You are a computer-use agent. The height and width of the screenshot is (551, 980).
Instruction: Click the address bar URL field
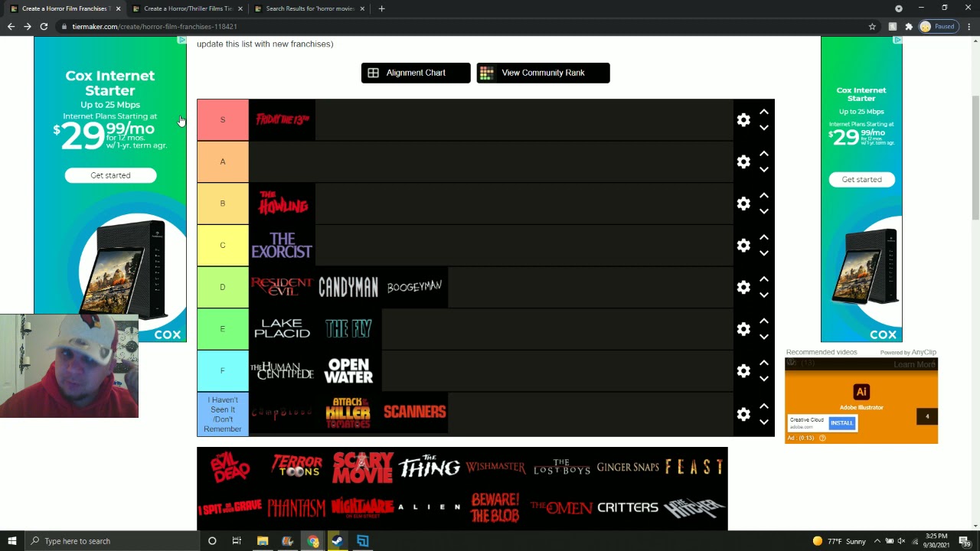(467, 26)
